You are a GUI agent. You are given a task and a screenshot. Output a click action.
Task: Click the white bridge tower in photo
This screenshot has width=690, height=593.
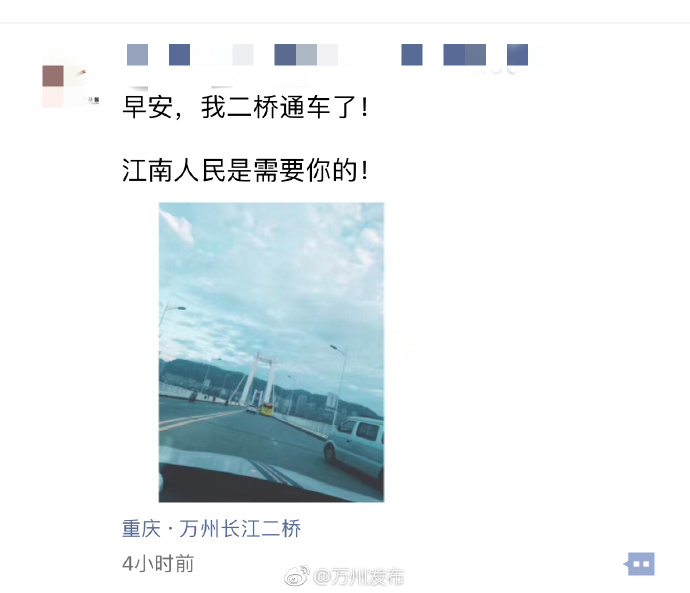pyautogui.click(x=260, y=379)
